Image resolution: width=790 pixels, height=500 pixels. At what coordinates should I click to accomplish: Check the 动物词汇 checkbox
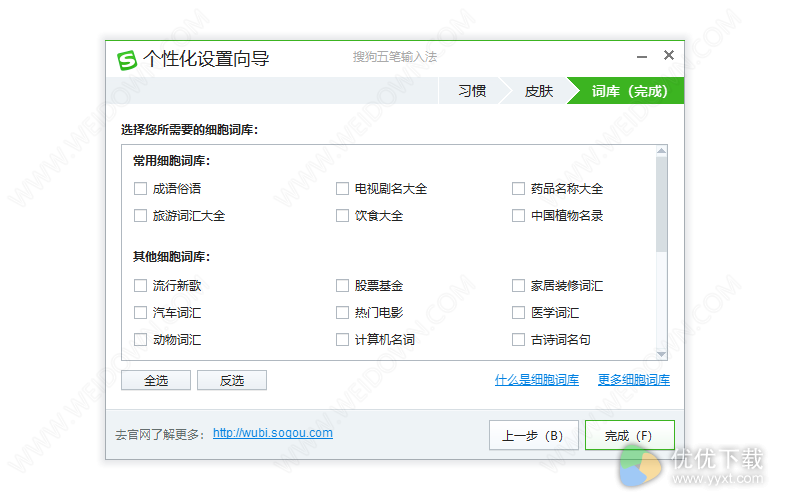[140, 340]
